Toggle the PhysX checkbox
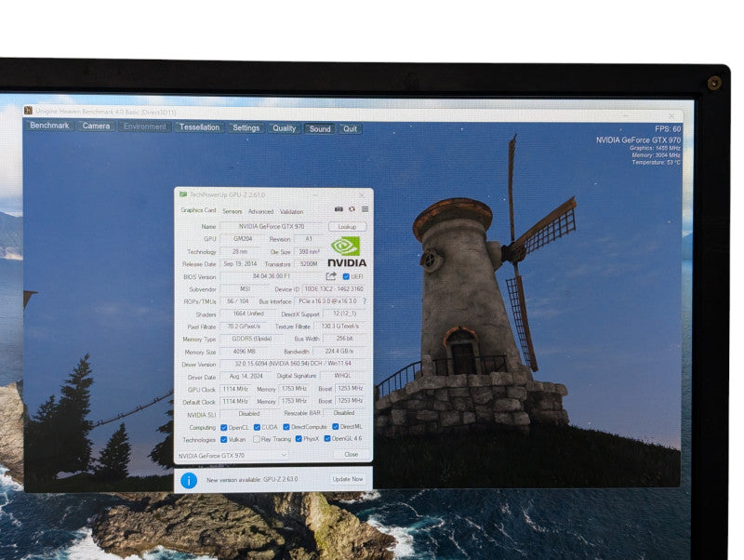Screen dimensions: 744x560 (299, 438)
